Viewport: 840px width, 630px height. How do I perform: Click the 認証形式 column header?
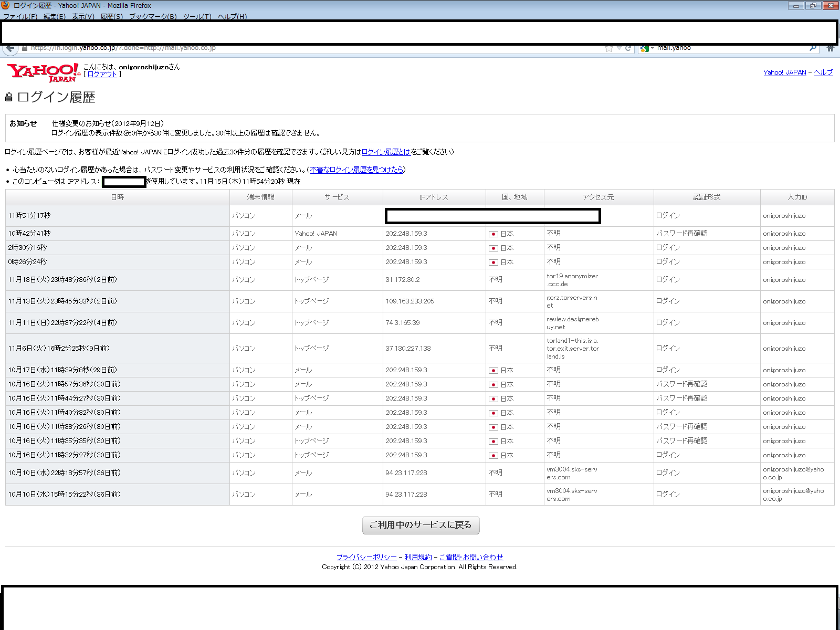pyautogui.click(x=707, y=197)
